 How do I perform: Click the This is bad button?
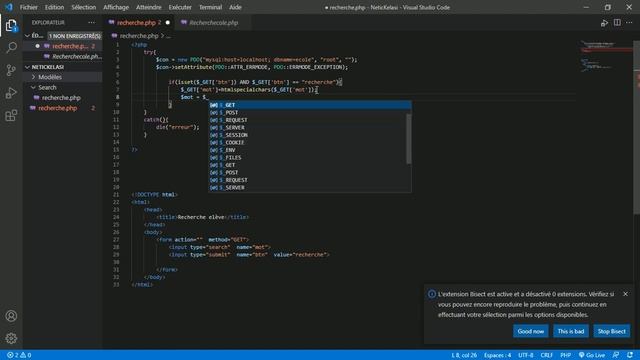pos(571,331)
